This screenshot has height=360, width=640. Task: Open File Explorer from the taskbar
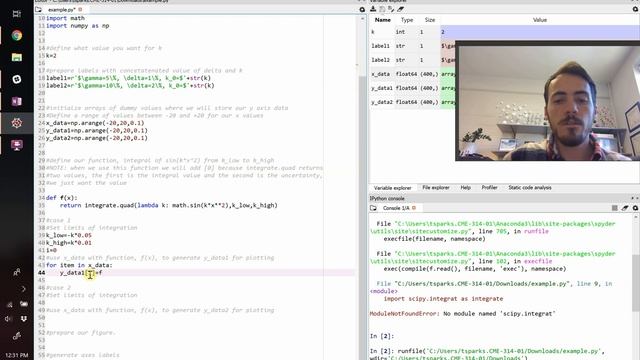17,57
